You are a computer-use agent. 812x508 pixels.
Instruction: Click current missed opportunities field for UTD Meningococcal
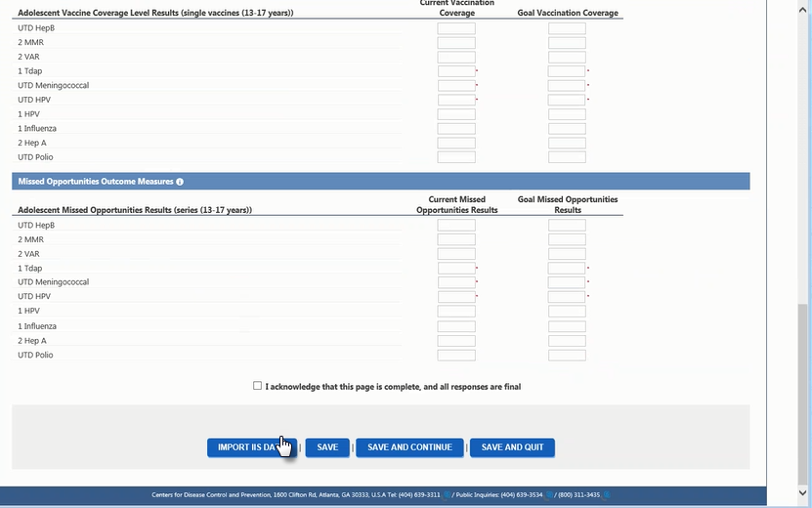tap(456, 282)
